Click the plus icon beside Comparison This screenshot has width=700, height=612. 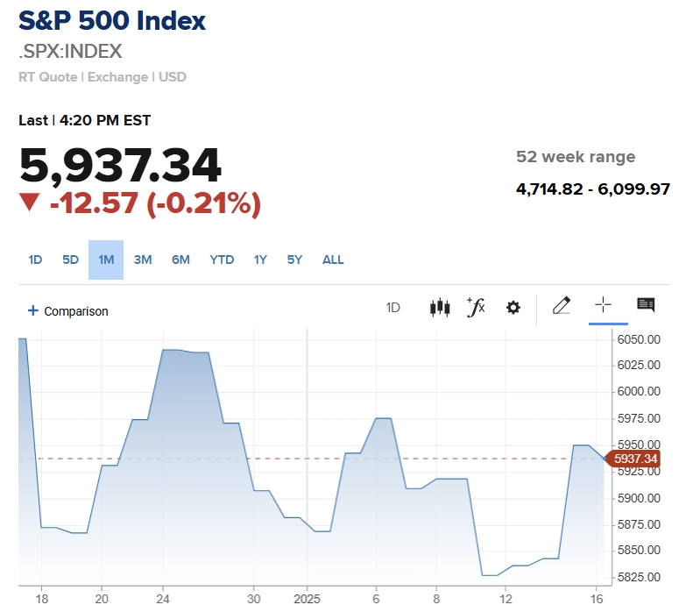tap(33, 310)
